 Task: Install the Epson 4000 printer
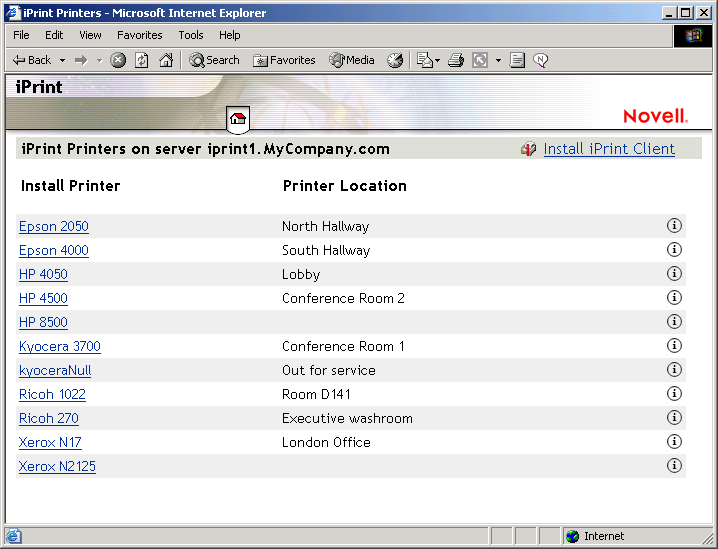pyautogui.click(x=54, y=250)
